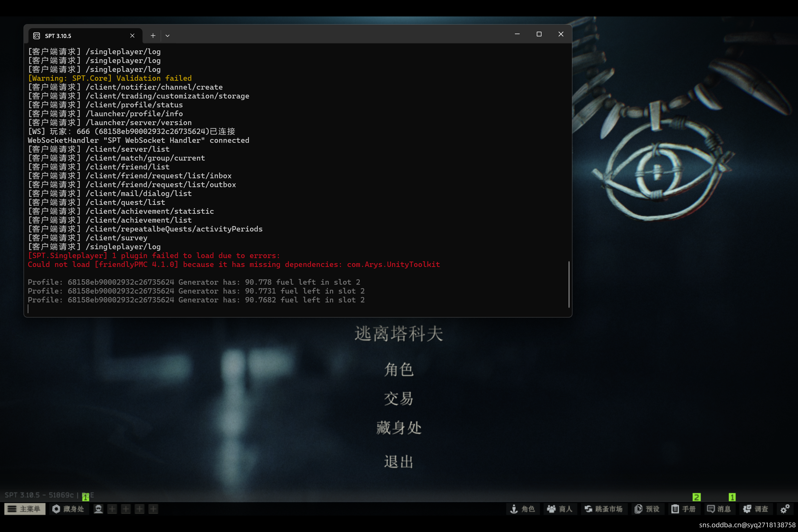
Task: Click the '/client/quest/list' line
Action: tap(96, 202)
